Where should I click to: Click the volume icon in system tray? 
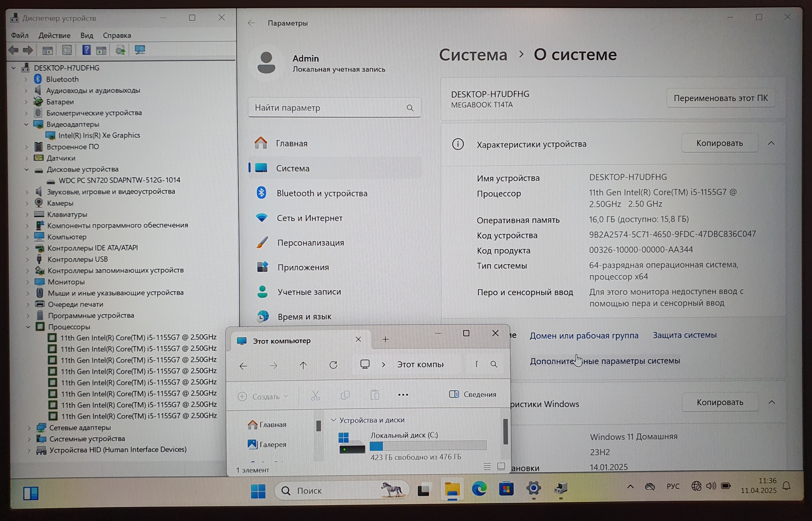[x=711, y=486]
